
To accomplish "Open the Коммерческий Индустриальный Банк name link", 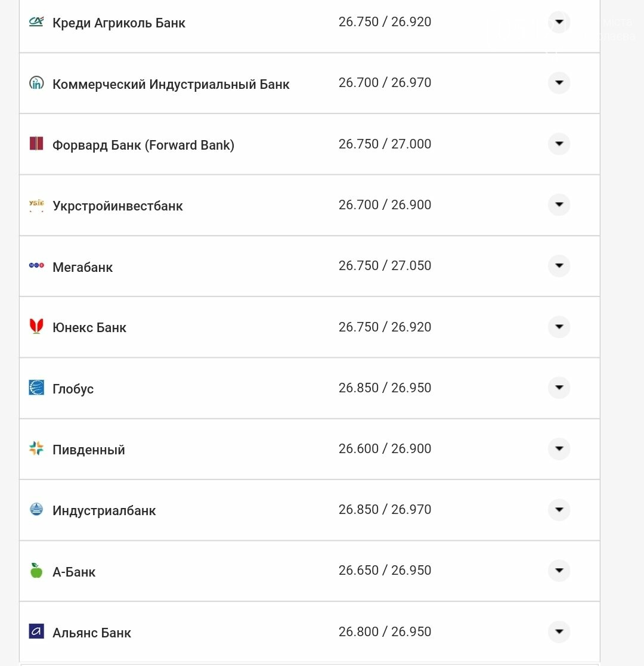I will (171, 84).
